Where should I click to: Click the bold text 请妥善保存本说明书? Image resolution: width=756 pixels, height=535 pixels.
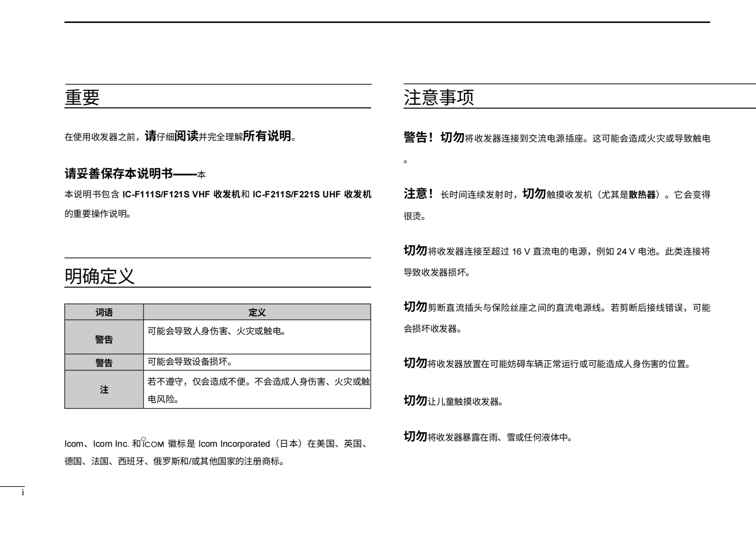(x=118, y=174)
